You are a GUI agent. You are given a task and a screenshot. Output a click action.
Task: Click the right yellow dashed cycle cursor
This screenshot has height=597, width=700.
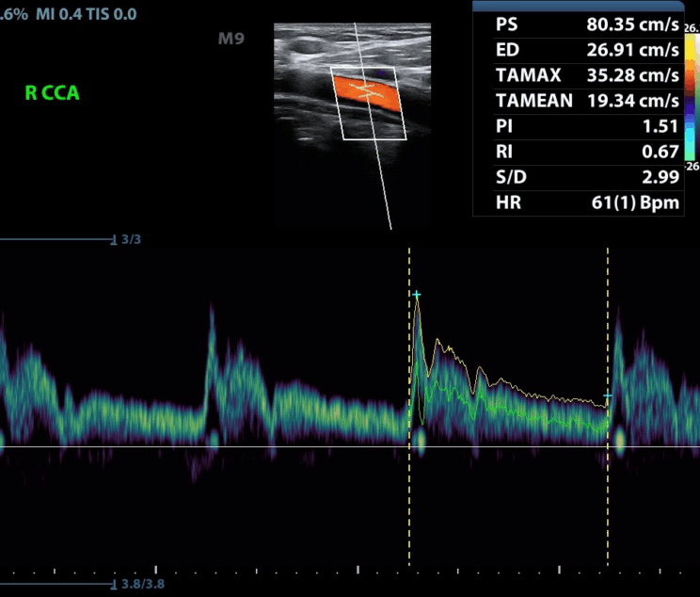pos(608,407)
